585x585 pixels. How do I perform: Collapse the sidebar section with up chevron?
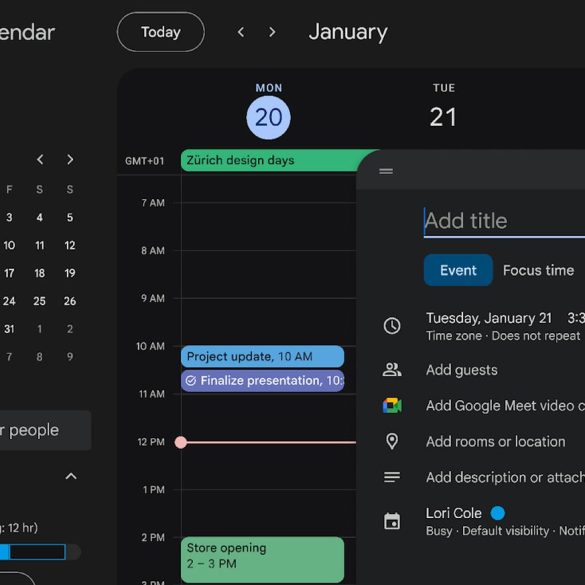71,476
